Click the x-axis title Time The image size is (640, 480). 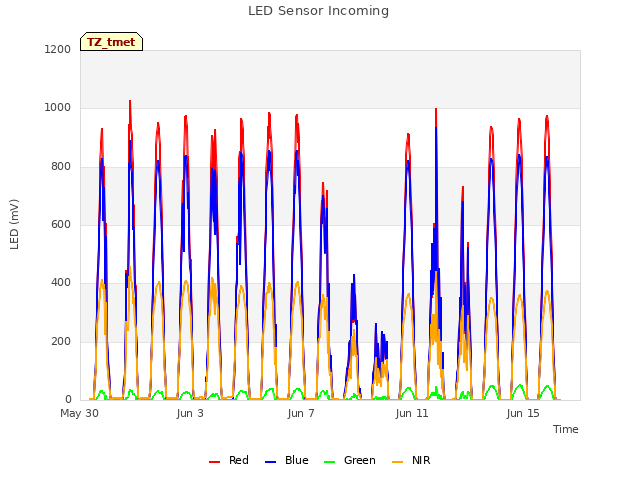coord(566,429)
